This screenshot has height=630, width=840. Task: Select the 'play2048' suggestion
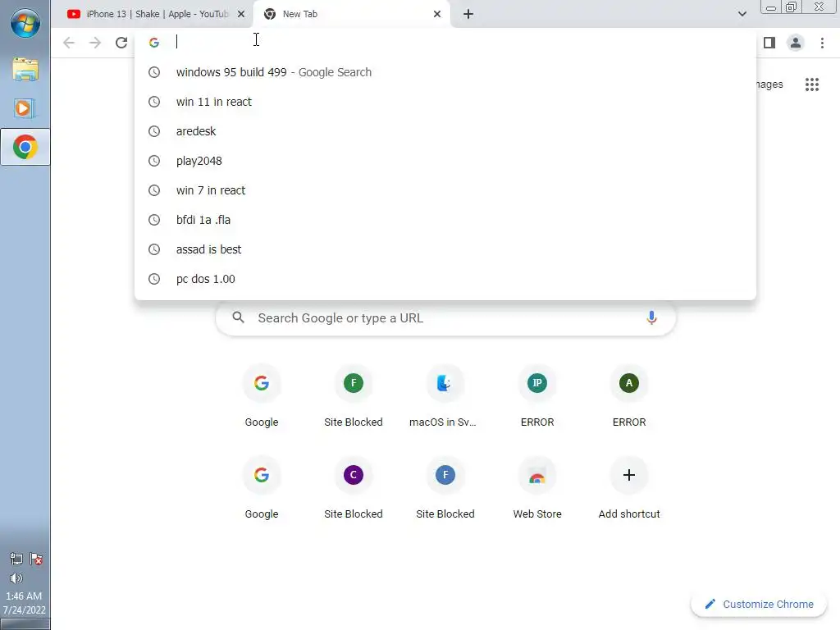[445, 161]
